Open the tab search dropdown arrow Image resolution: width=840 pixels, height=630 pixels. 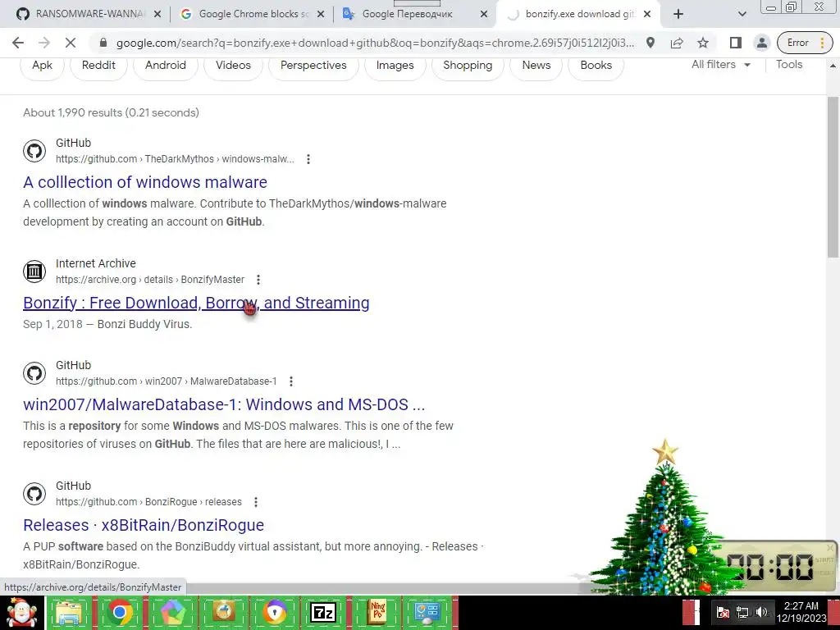(x=742, y=15)
